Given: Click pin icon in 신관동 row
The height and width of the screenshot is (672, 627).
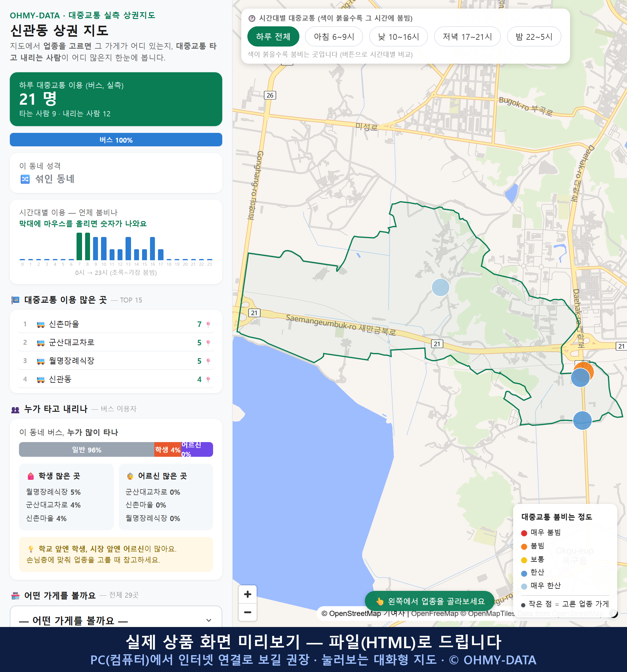Looking at the screenshot, I should point(208,380).
